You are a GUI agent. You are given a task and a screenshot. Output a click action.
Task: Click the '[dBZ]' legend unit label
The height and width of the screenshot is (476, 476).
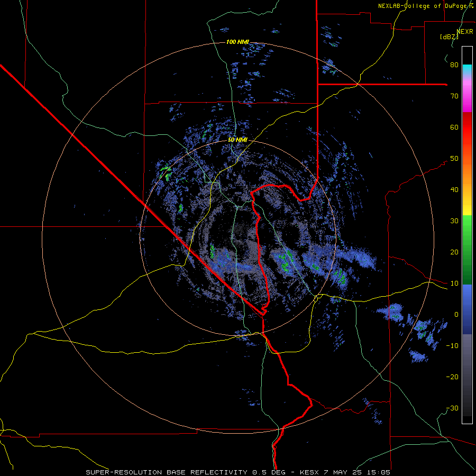tap(449, 37)
